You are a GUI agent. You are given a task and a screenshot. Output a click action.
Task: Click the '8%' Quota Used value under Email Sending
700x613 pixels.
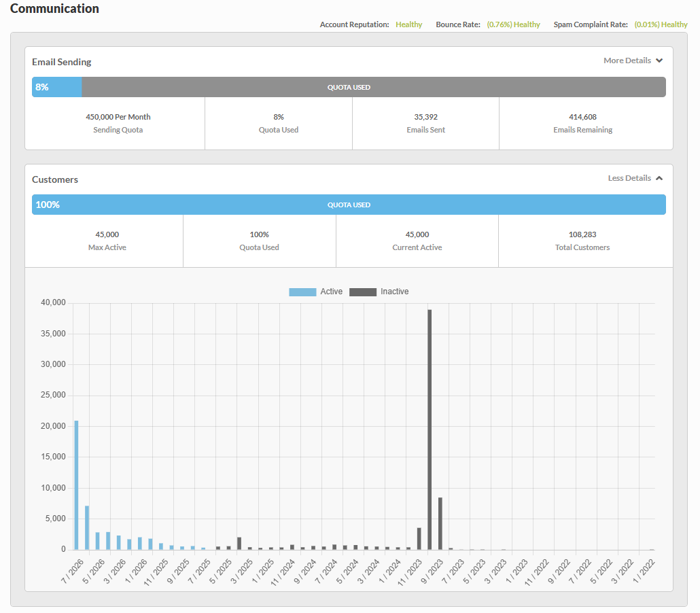[x=279, y=117]
